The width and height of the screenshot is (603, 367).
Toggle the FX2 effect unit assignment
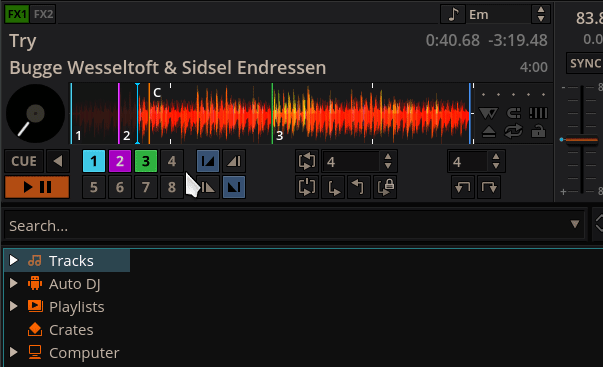point(43,14)
